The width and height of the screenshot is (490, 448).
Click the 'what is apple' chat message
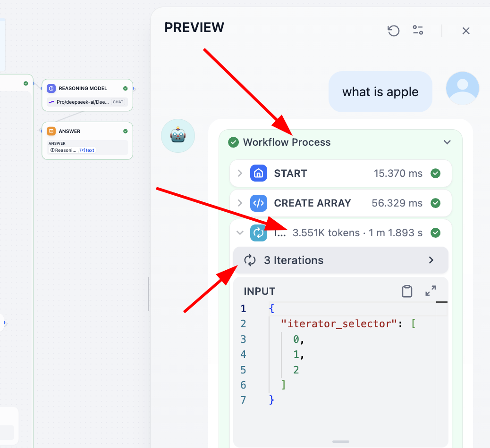tap(380, 92)
